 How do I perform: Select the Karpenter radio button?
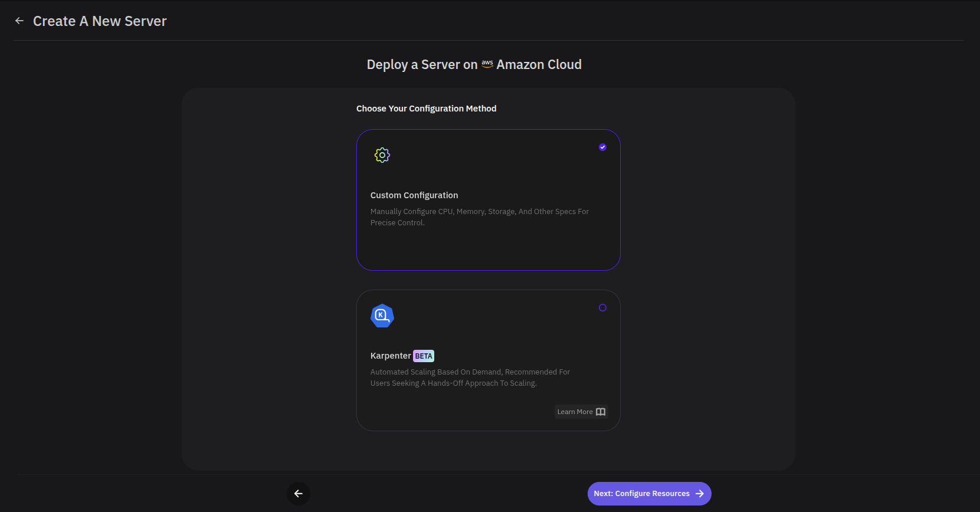602,307
